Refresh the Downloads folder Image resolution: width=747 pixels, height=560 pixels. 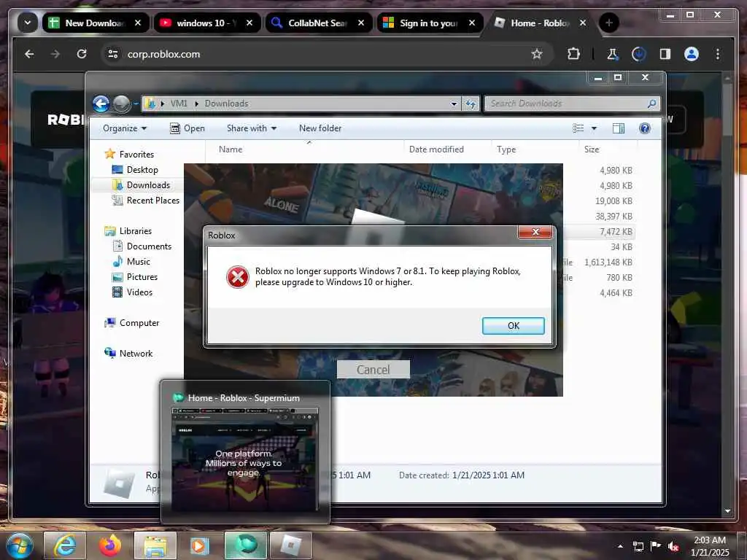tap(471, 104)
